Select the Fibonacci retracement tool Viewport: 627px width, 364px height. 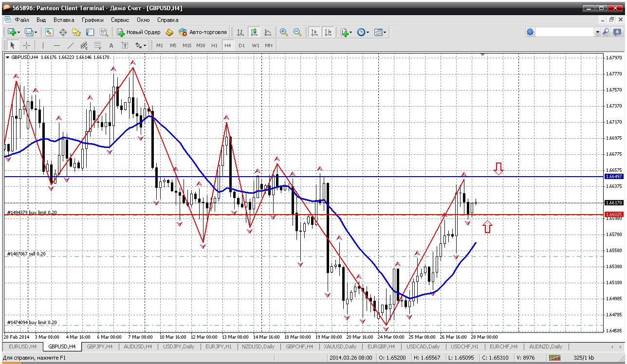pyautogui.click(x=97, y=45)
